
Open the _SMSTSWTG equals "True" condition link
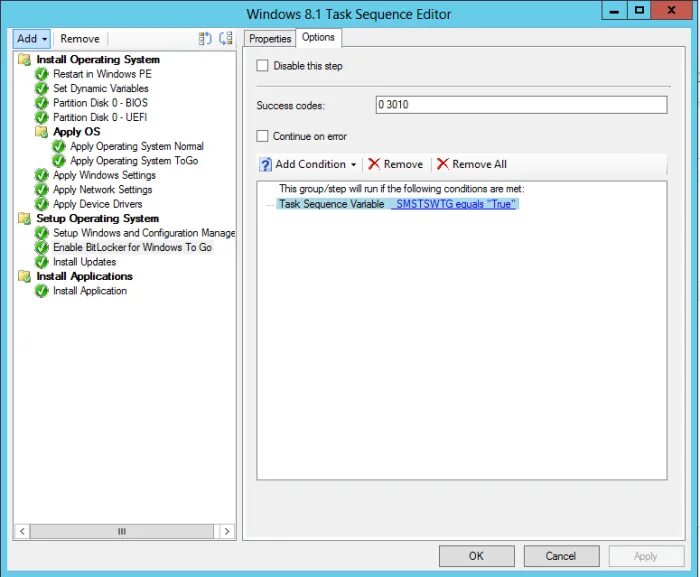click(455, 204)
